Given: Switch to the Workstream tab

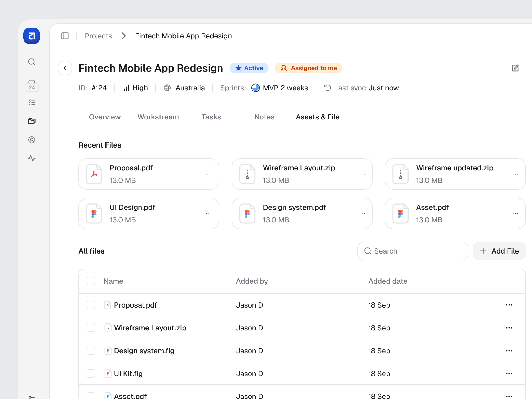Looking at the screenshot, I should point(158,117).
